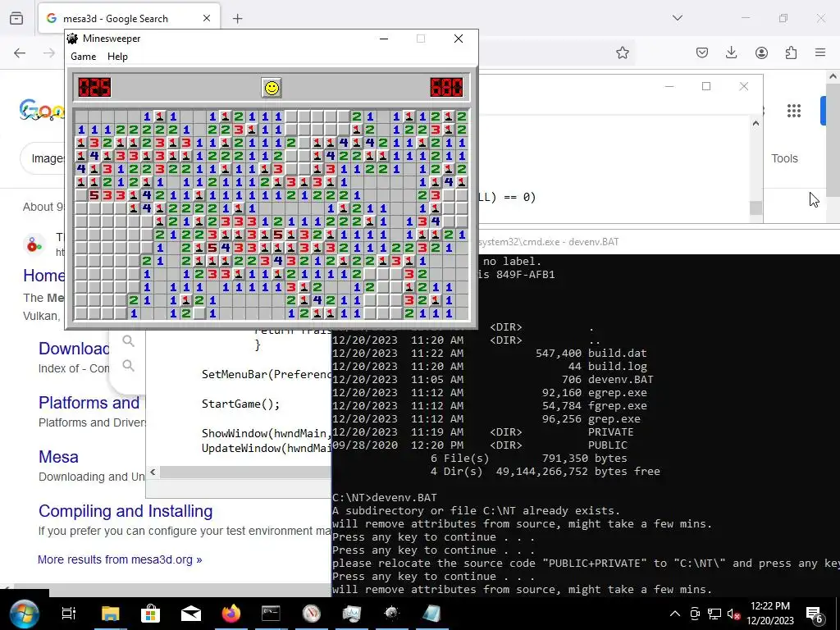Switch to Minesweeper via taskbar mine icon
840x630 pixels.
[391, 614]
